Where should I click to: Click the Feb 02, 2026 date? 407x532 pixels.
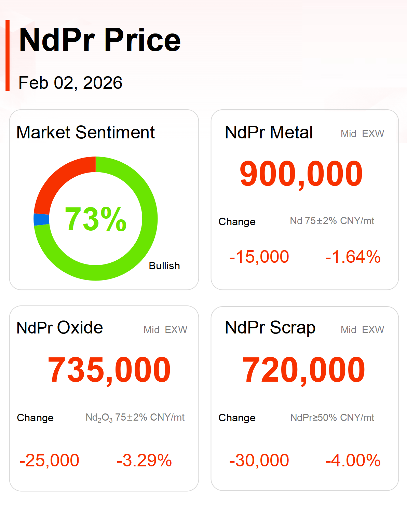70,83
